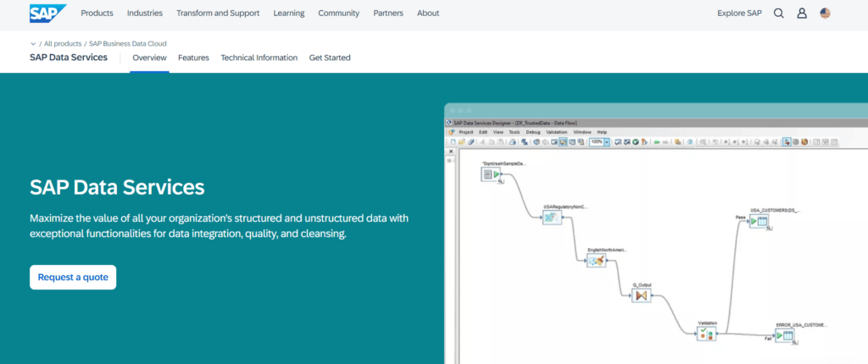Select the Overview tab
The height and width of the screenshot is (364, 868).
(149, 58)
